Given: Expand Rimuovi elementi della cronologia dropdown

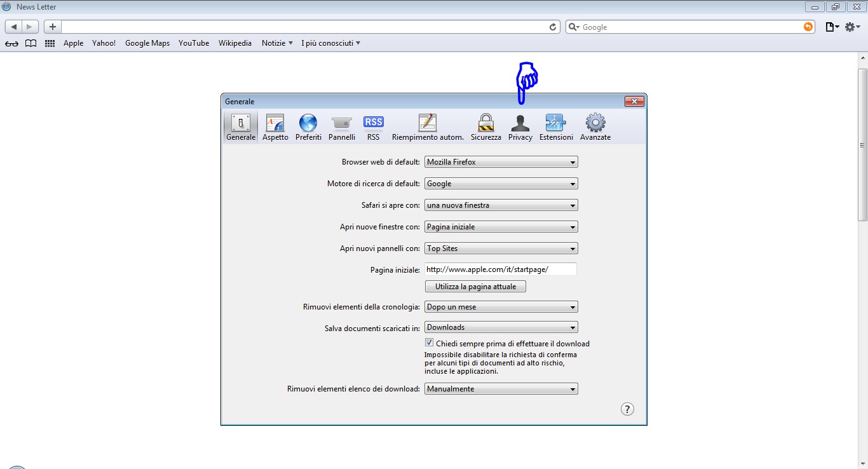Looking at the screenshot, I should (x=501, y=307).
